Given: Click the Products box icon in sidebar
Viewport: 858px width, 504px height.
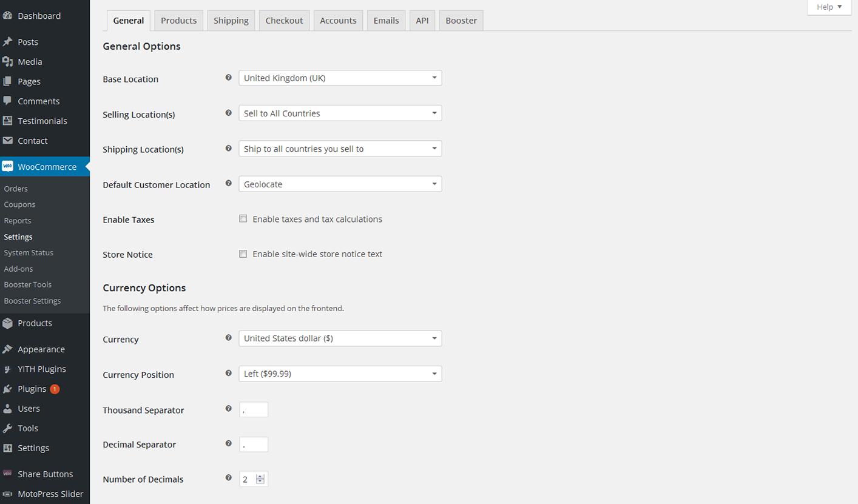Looking at the screenshot, I should pyautogui.click(x=8, y=323).
